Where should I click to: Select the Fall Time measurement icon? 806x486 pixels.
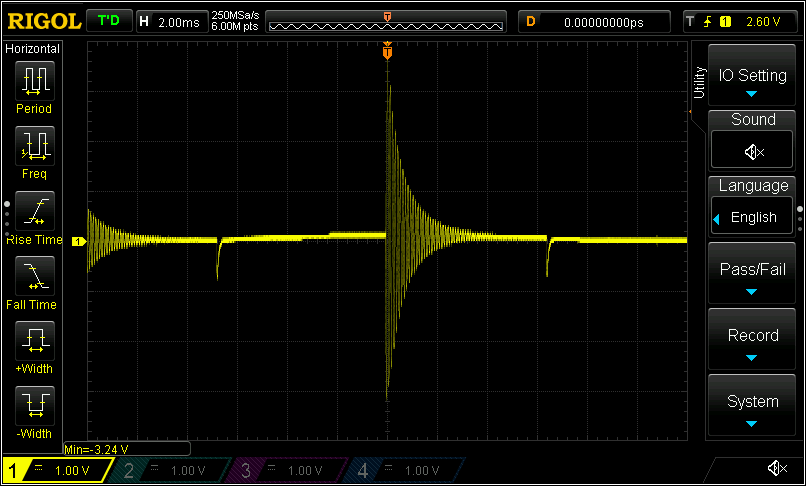pos(34,275)
